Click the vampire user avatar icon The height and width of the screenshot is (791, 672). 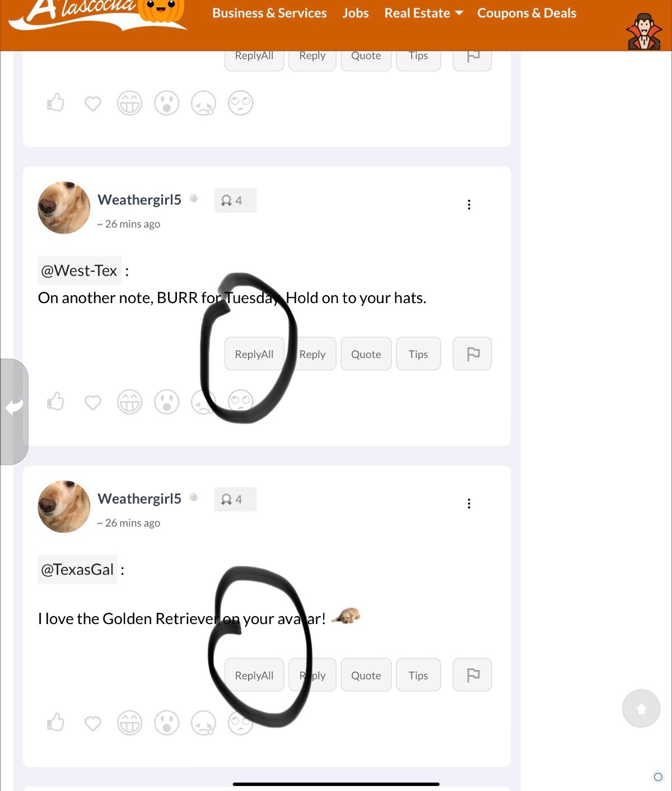pos(644,31)
